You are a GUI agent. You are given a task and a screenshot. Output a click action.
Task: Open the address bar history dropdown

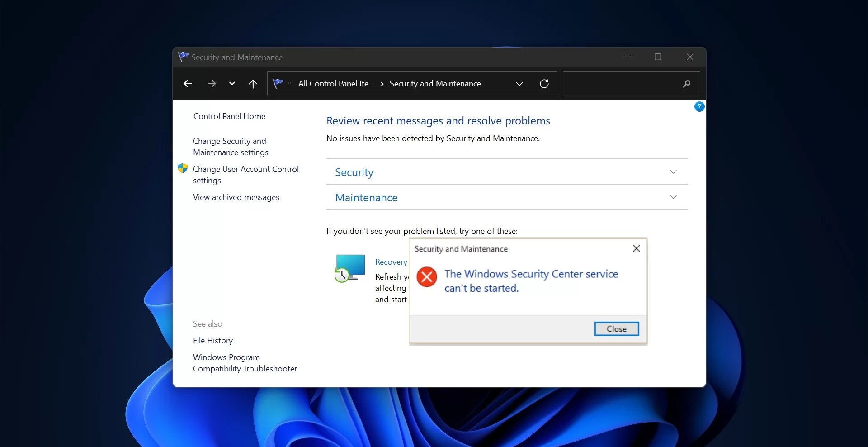pyautogui.click(x=519, y=84)
